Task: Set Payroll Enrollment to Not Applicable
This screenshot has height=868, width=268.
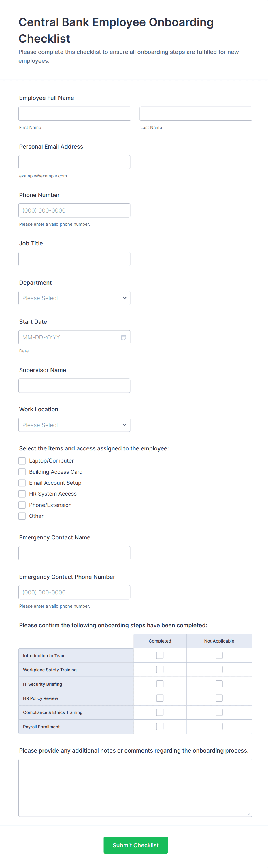Action: coord(219,727)
